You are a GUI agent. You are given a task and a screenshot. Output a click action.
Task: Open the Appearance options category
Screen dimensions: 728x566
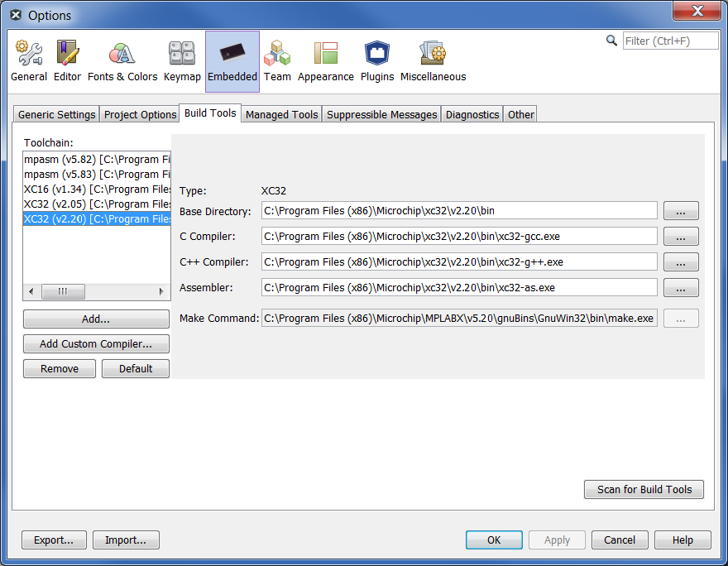[x=325, y=61]
